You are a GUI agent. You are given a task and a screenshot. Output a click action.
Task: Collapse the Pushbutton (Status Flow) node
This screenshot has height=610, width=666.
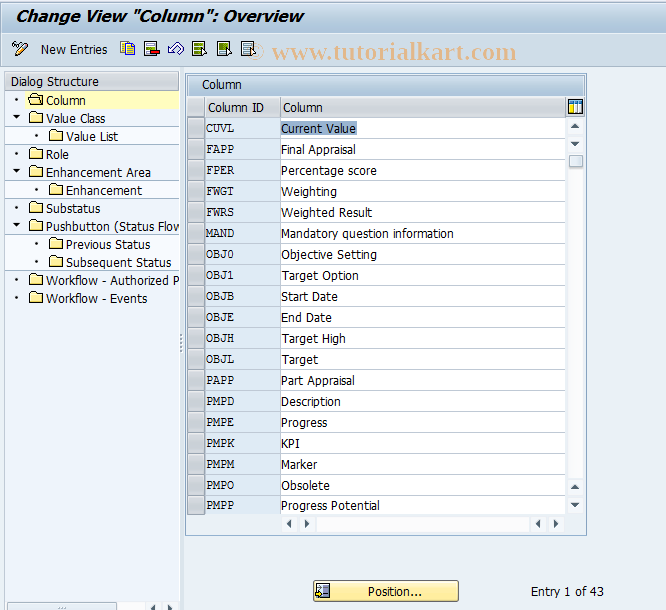pos(17,225)
